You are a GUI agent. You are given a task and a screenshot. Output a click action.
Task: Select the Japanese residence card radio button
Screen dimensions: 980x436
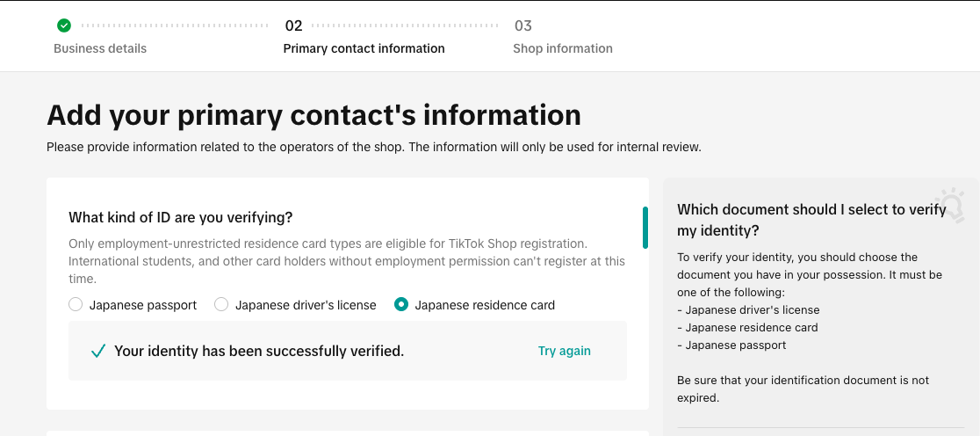(x=401, y=305)
